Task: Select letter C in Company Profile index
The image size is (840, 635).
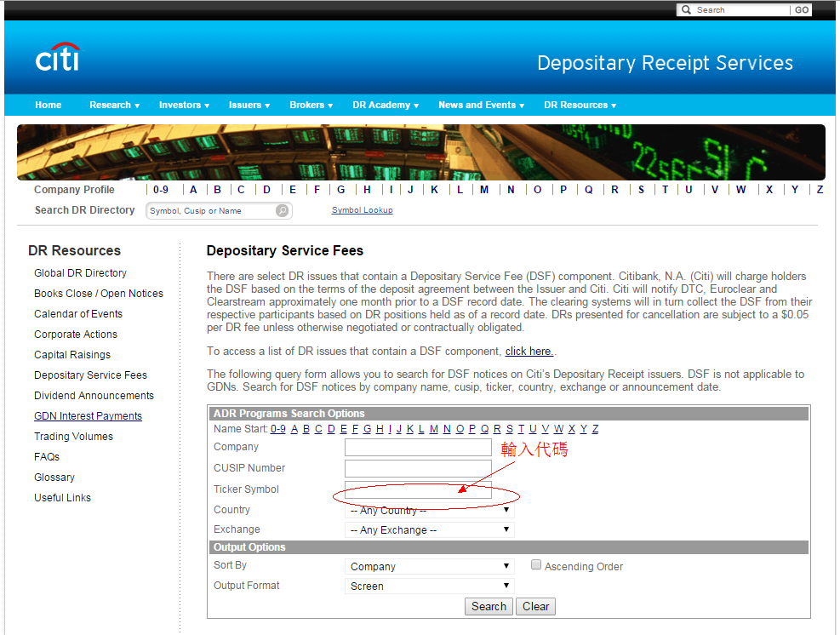Action: tap(241, 190)
